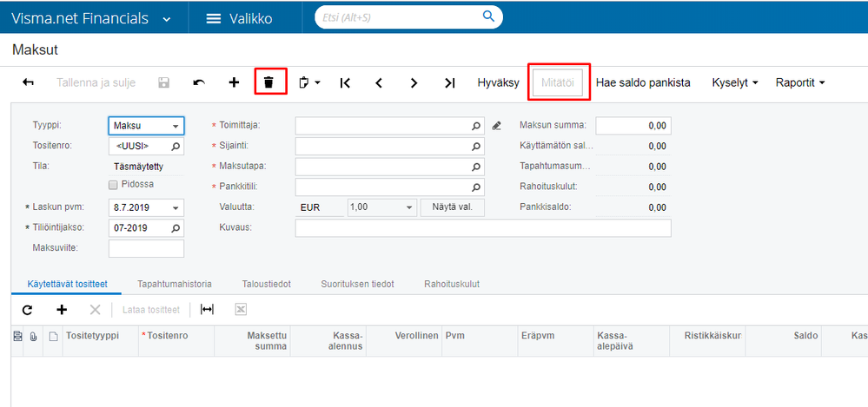Click the Kuvaus input field
Image resolution: width=868 pixels, height=407 pixels.
[483, 228]
